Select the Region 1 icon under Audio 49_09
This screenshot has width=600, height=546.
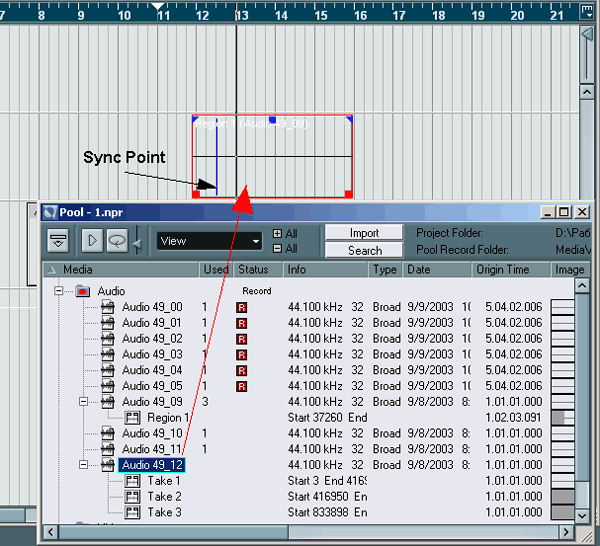point(132,418)
